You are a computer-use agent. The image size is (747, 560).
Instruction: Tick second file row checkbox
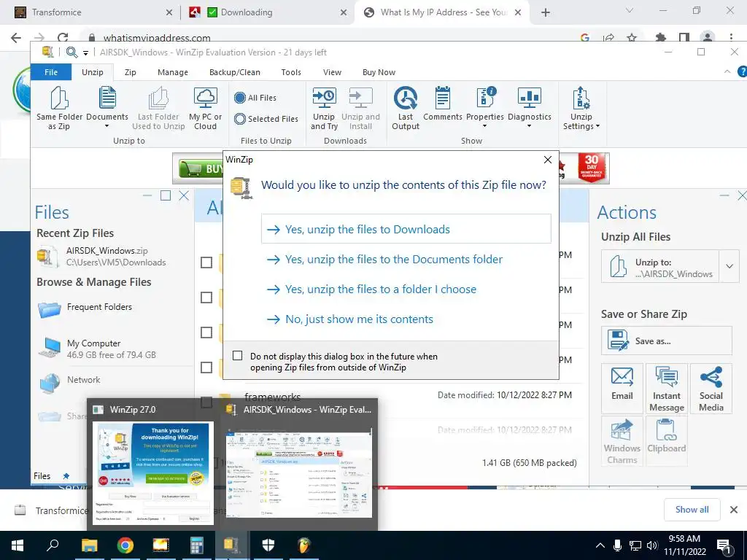pyautogui.click(x=206, y=297)
